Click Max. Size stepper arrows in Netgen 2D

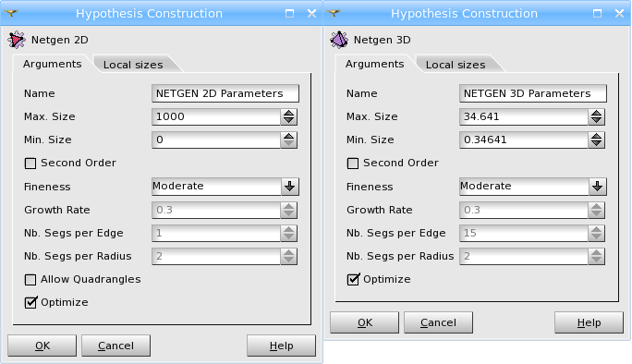(288, 116)
